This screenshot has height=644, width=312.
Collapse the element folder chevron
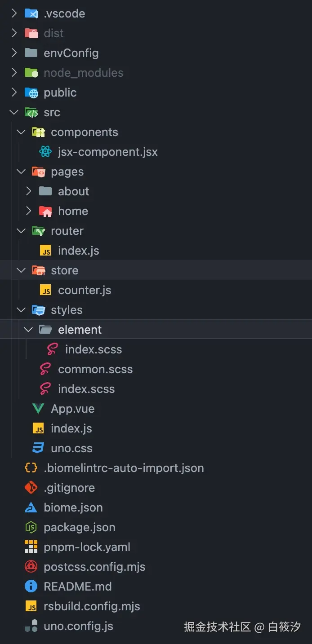(29, 330)
